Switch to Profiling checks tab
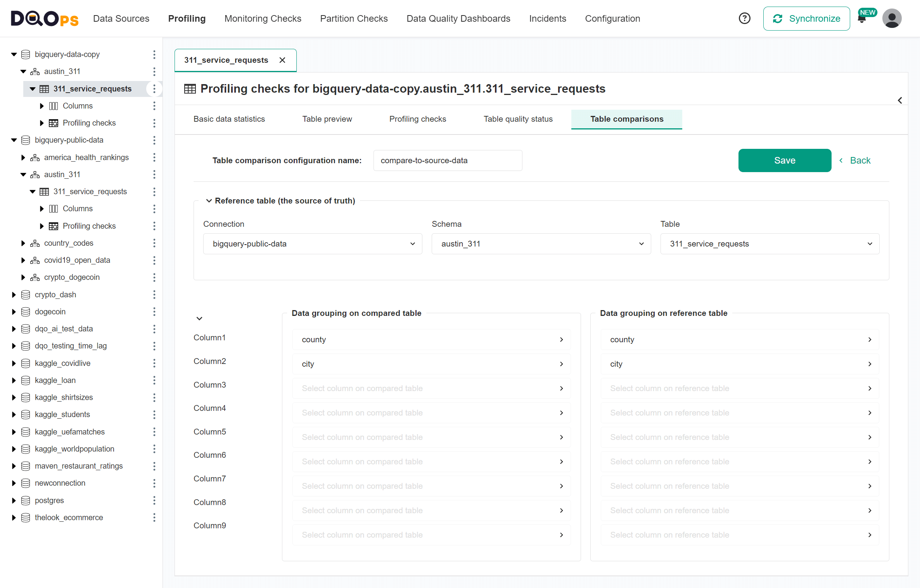The image size is (920, 588). (417, 119)
